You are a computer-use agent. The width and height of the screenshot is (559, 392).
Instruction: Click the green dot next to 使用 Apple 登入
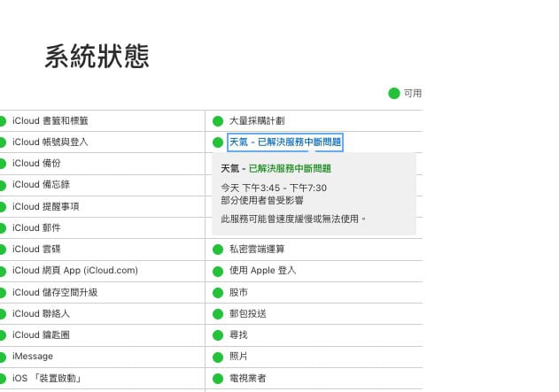[x=218, y=271]
